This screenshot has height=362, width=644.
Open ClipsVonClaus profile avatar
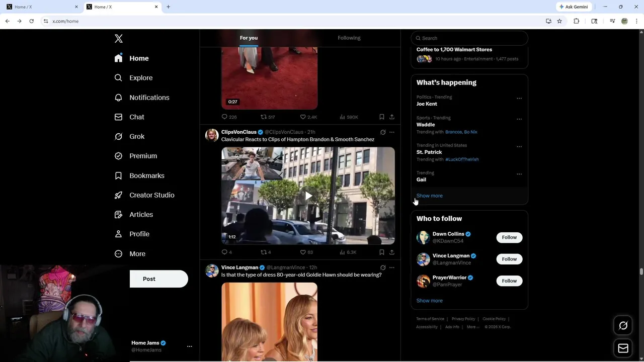[212, 135]
